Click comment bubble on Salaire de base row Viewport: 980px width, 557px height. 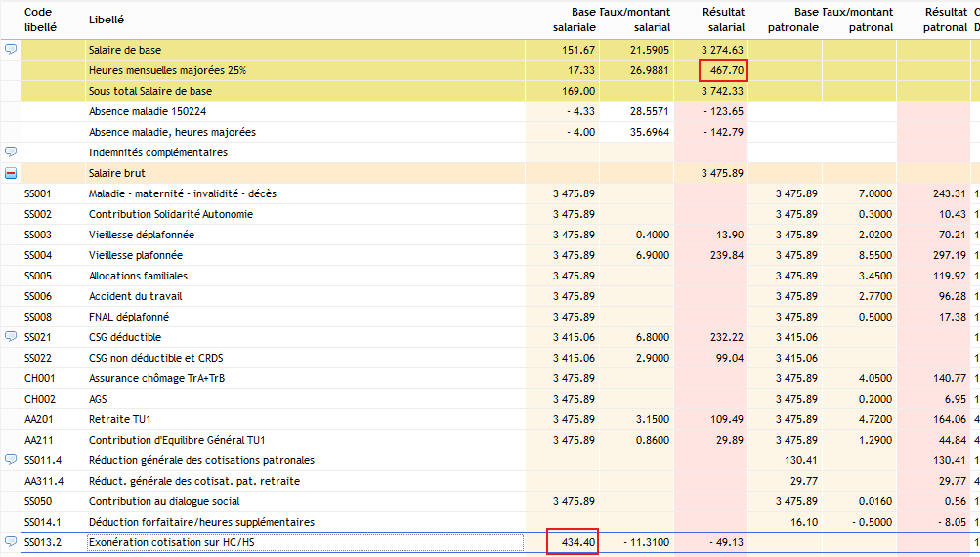(x=11, y=49)
